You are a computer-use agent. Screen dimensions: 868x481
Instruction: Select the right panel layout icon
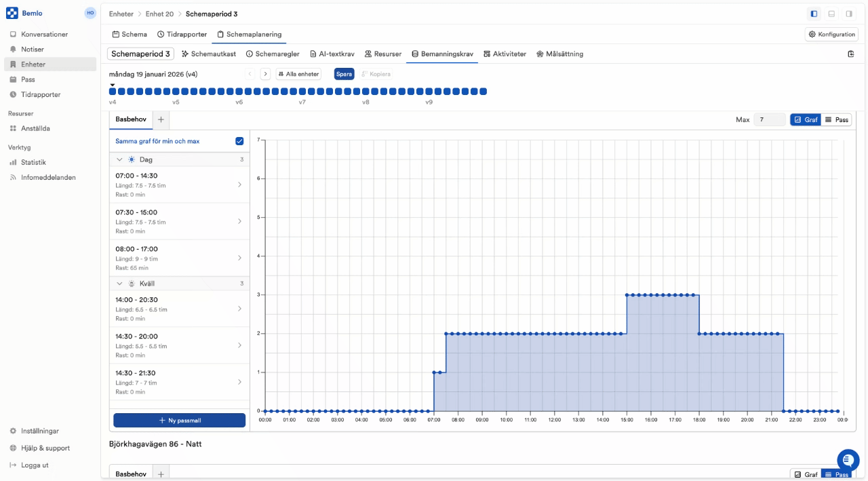coord(849,14)
